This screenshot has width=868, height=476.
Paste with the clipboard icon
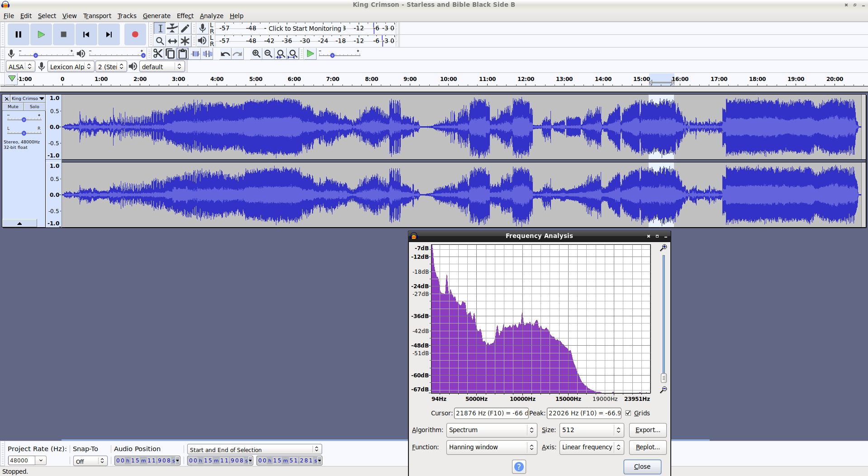click(182, 54)
